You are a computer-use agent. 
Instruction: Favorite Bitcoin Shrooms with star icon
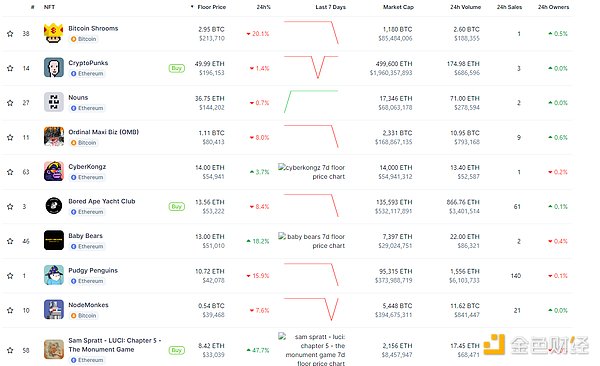point(10,34)
